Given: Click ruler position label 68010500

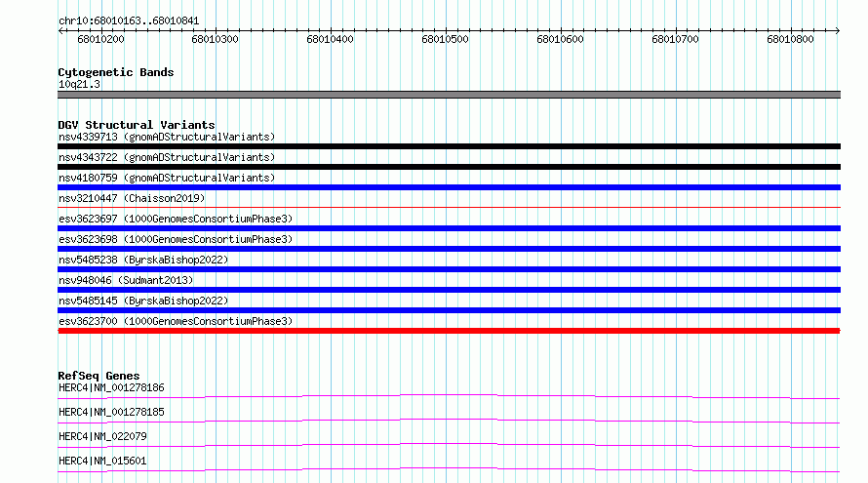Looking at the screenshot, I should click(445, 39).
